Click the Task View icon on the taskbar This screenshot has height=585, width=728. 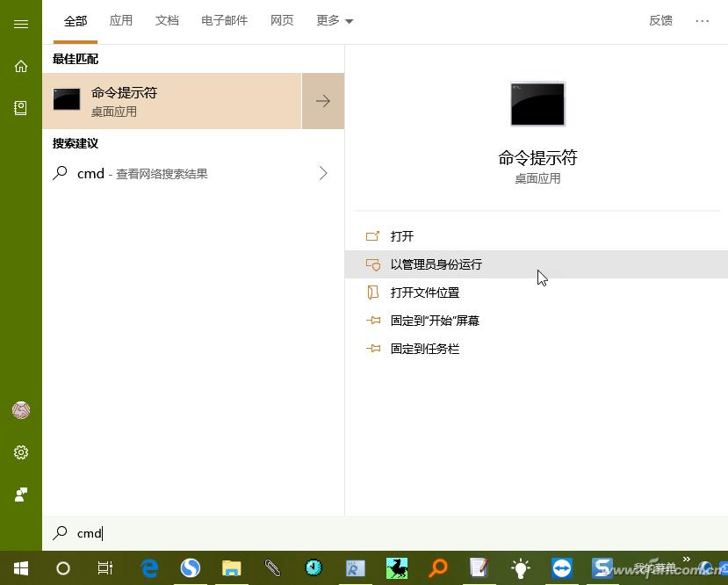(105, 568)
